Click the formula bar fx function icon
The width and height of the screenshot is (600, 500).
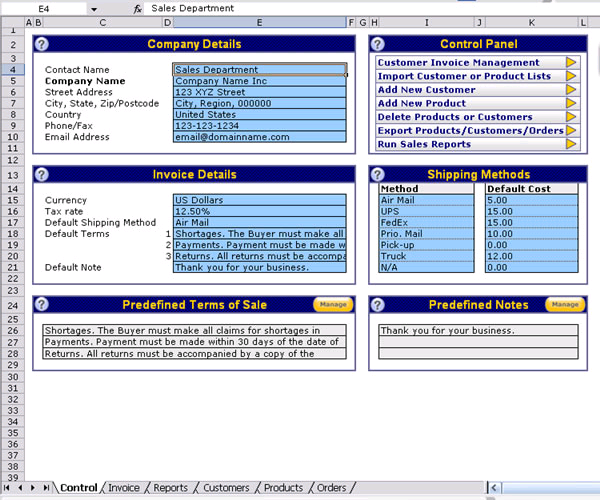tap(137, 8)
